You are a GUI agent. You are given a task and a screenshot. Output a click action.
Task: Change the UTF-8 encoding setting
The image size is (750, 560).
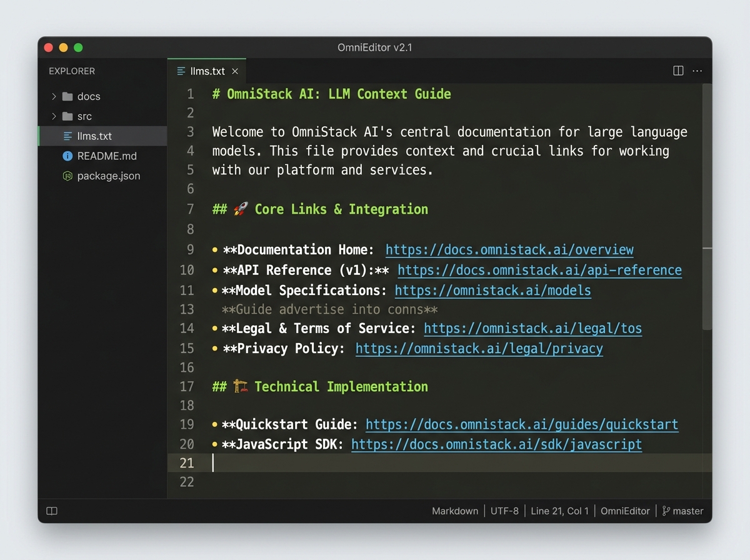[504, 511]
